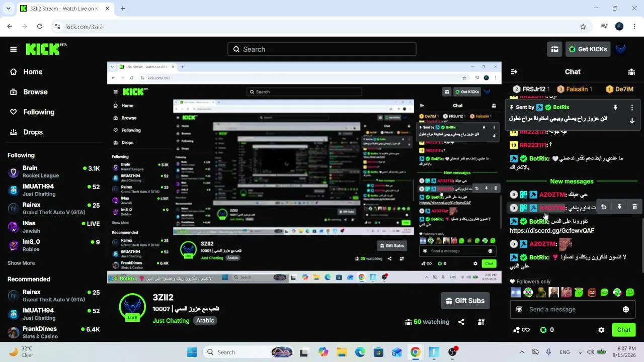The width and height of the screenshot is (644, 362).
Task: Select De7iM on the chat leaderboard
Action: click(619, 89)
